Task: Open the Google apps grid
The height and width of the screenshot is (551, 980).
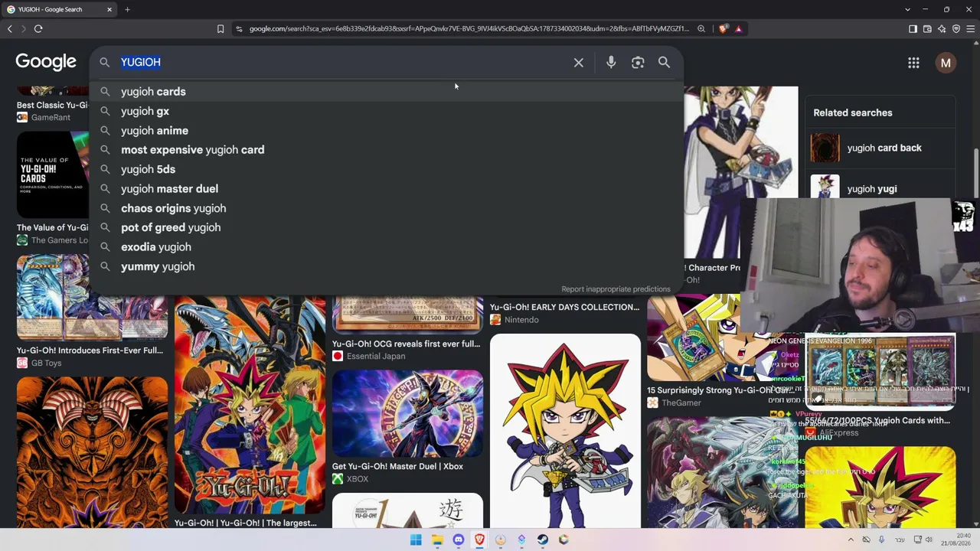Action: (x=913, y=63)
